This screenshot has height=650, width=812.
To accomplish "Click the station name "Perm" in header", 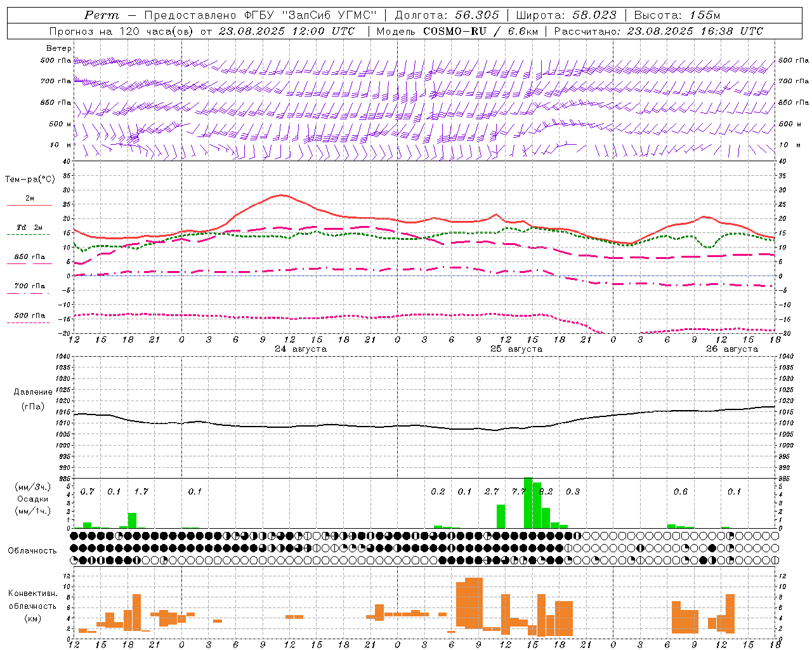I will [x=101, y=15].
